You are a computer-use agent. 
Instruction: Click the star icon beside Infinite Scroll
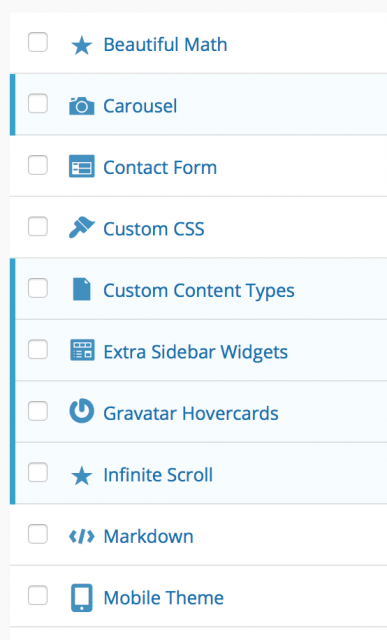click(x=82, y=476)
